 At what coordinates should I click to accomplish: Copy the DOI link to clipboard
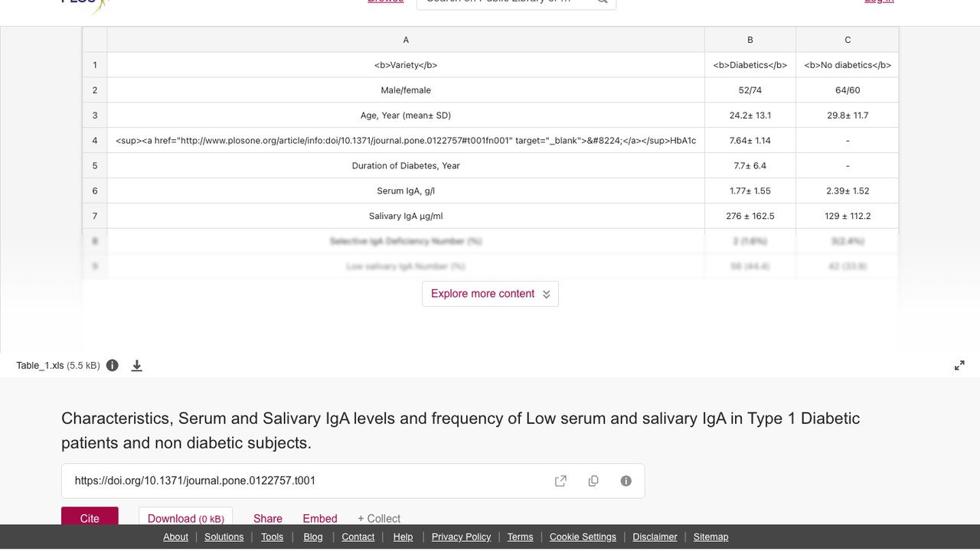593,481
